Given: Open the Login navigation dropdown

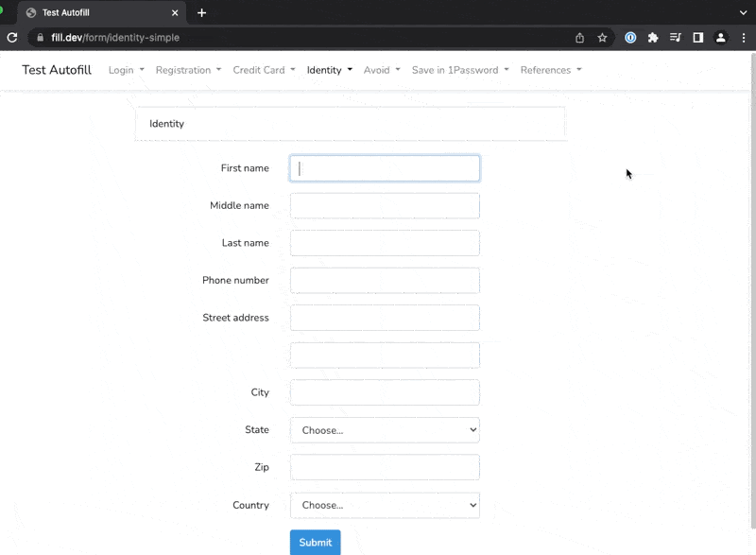Looking at the screenshot, I should pyautogui.click(x=126, y=70).
